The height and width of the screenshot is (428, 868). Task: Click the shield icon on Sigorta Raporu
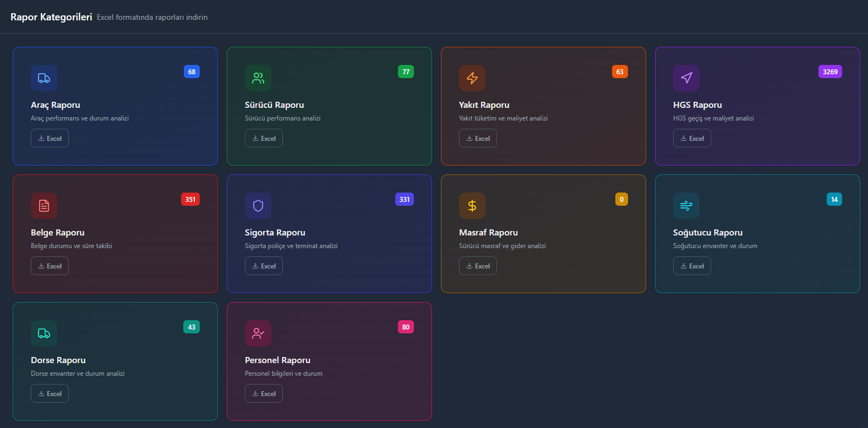tap(258, 206)
